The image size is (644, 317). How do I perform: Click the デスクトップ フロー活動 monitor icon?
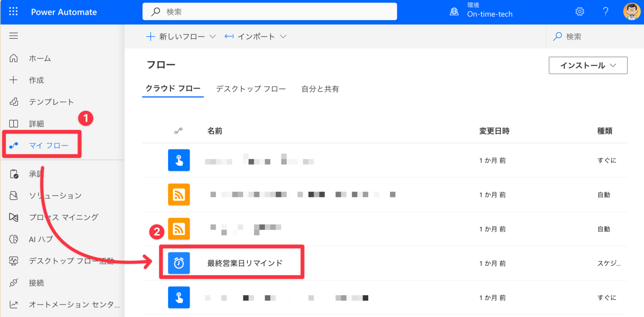coord(14,261)
